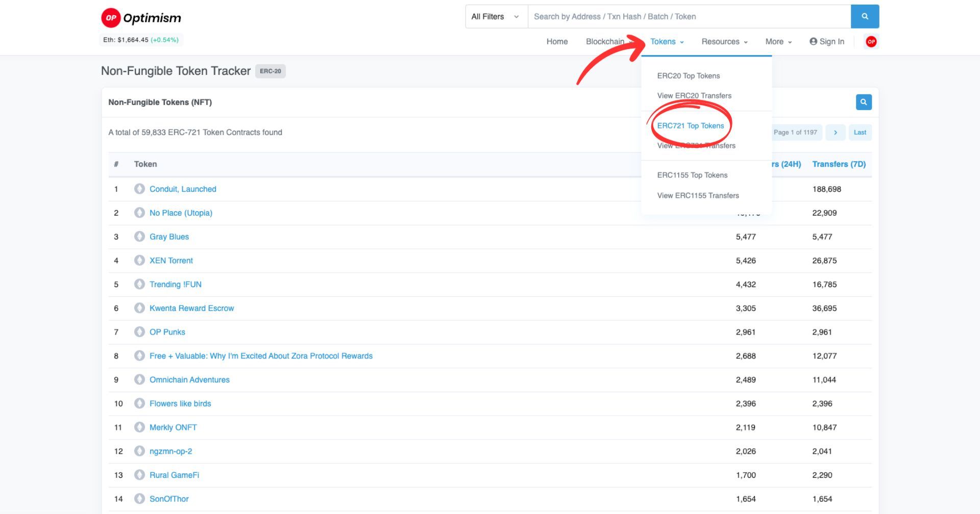The height and width of the screenshot is (514, 980).
Task: Click 26,875 transfers value for XEN Torrent
Action: 824,261
